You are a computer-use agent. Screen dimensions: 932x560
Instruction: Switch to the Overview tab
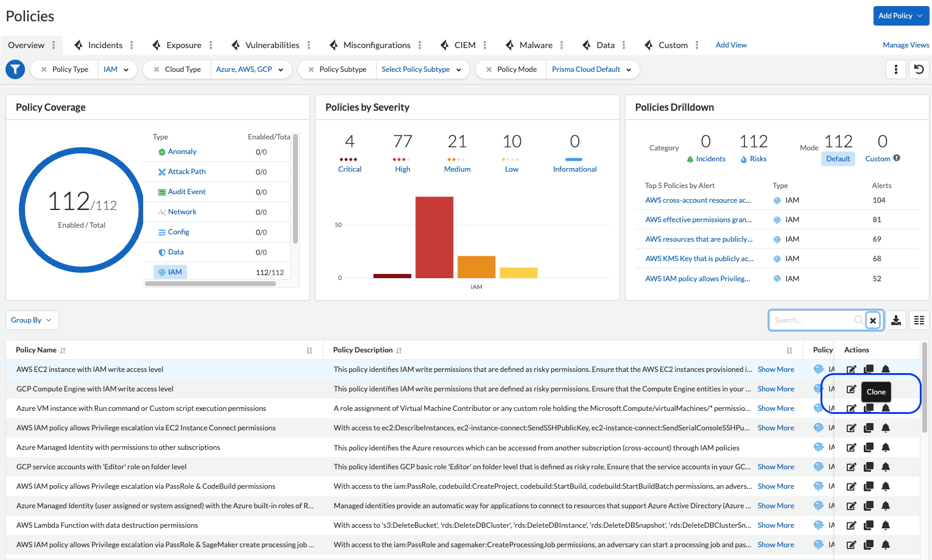pyautogui.click(x=26, y=45)
